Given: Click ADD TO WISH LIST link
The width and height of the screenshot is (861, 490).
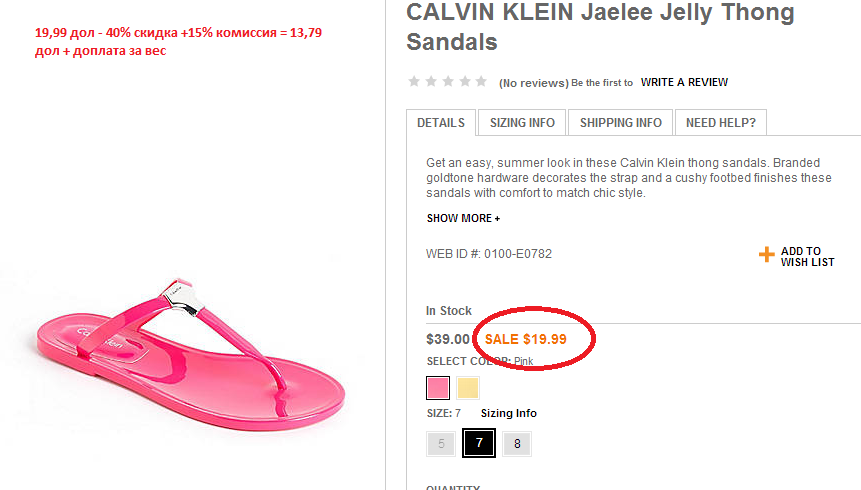Looking at the screenshot, I should click(807, 257).
